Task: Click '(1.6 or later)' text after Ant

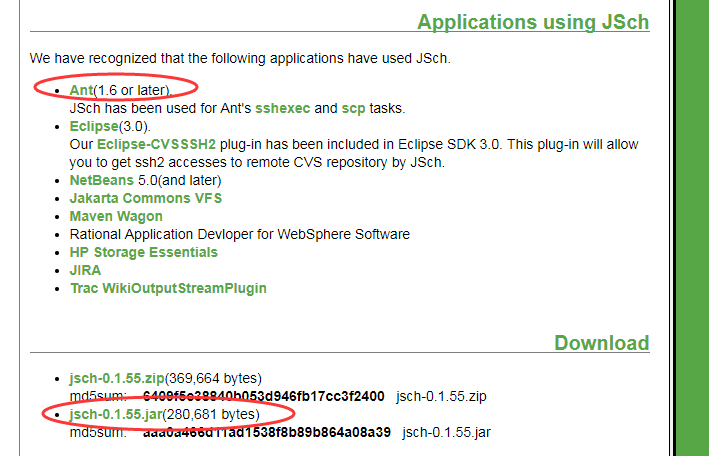Action: (133, 90)
